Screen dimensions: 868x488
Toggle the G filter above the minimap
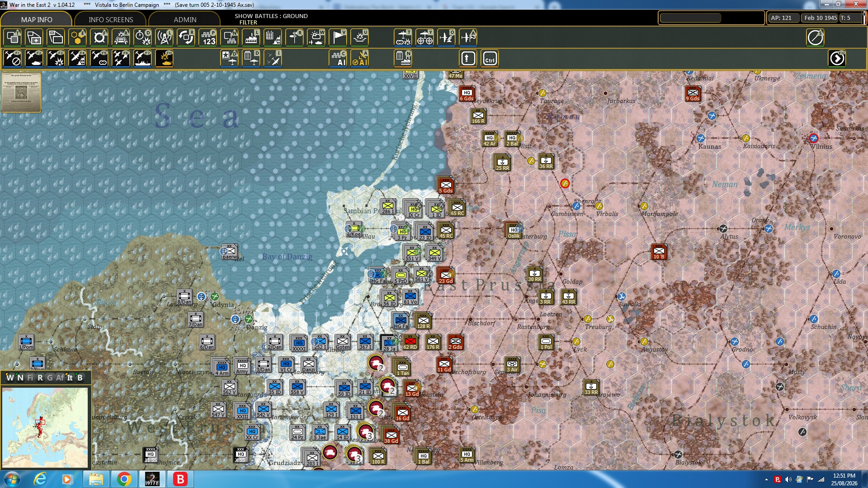pyautogui.click(x=50, y=378)
